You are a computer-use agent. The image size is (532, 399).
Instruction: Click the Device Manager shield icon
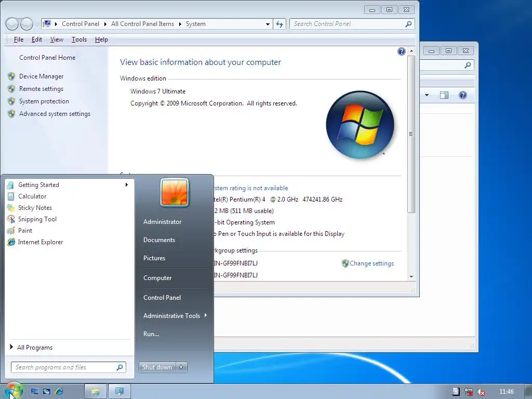pyautogui.click(x=11, y=76)
